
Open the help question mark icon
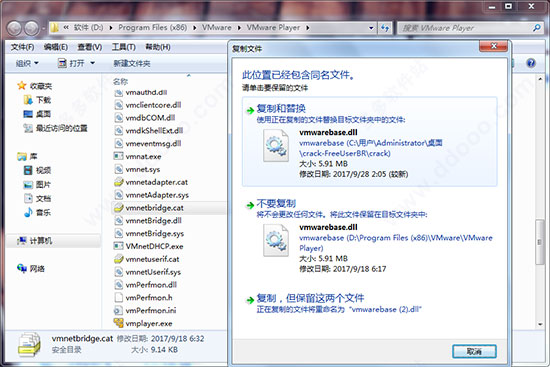(531, 63)
